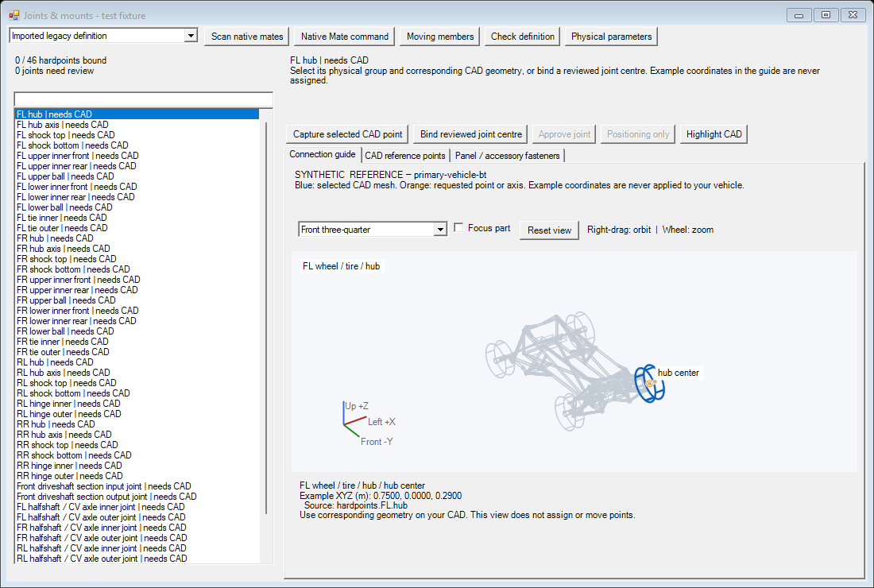The image size is (874, 588).
Task: Click the app icon in the title bar
Action: (14, 16)
